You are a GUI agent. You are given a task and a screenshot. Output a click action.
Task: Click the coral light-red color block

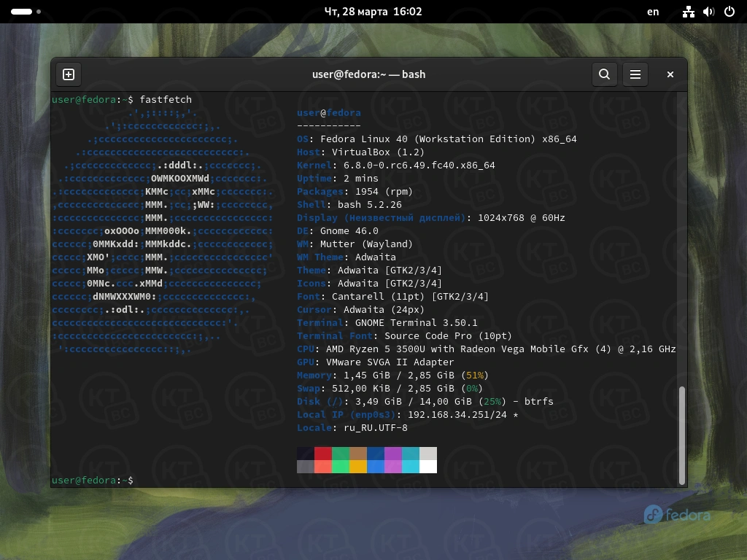[x=323, y=467]
